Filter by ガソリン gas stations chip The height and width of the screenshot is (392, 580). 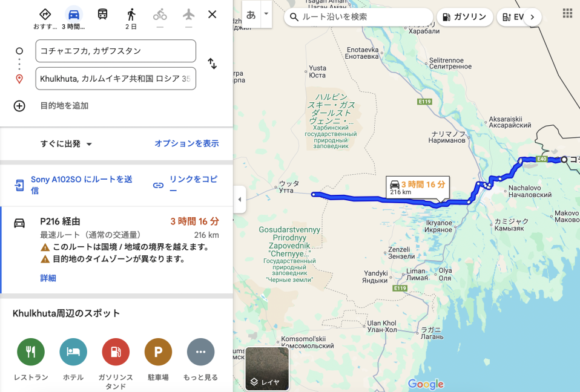[464, 17]
